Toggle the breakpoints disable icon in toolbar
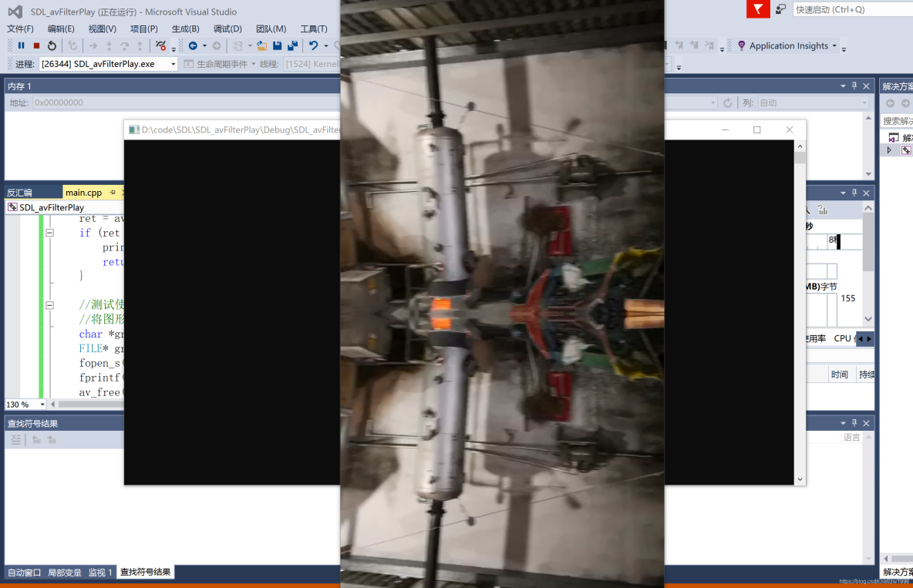This screenshot has height=588, width=913. pyautogui.click(x=160, y=45)
